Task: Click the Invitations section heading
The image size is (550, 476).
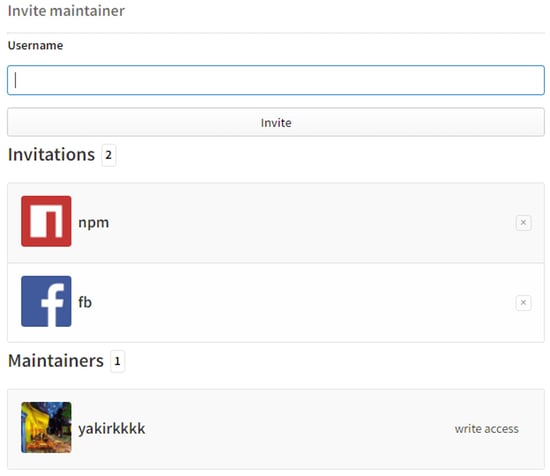Action: click(52, 154)
